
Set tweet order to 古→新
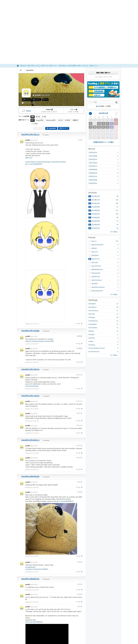pos(44,117)
